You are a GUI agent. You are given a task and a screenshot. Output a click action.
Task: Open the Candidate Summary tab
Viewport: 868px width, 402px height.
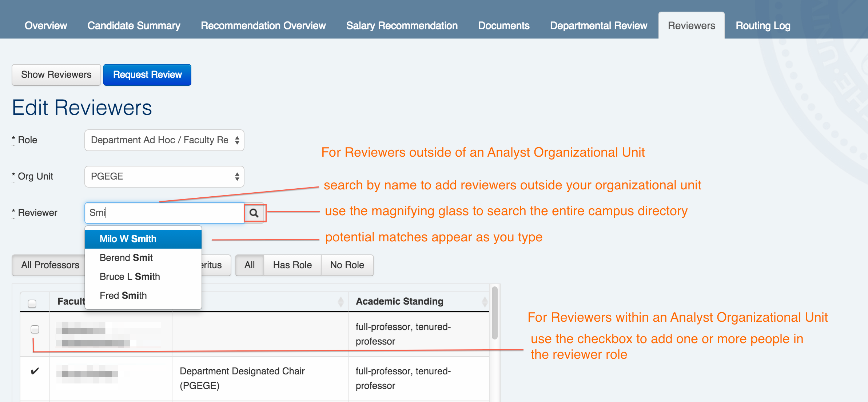tap(134, 25)
